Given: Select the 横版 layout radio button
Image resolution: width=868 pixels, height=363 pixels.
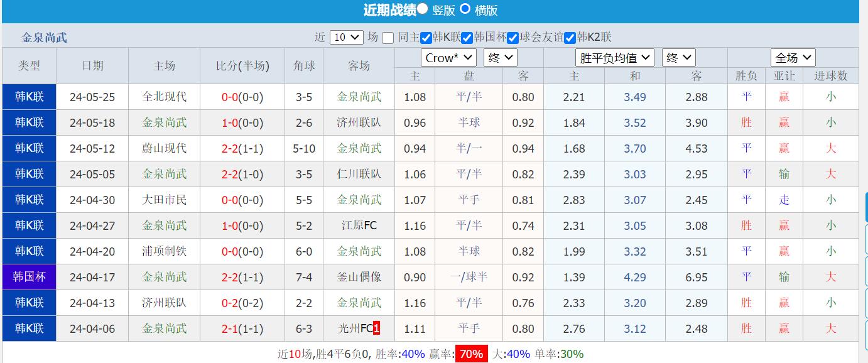Looking at the screenshot, I should (x=465, y=11).
